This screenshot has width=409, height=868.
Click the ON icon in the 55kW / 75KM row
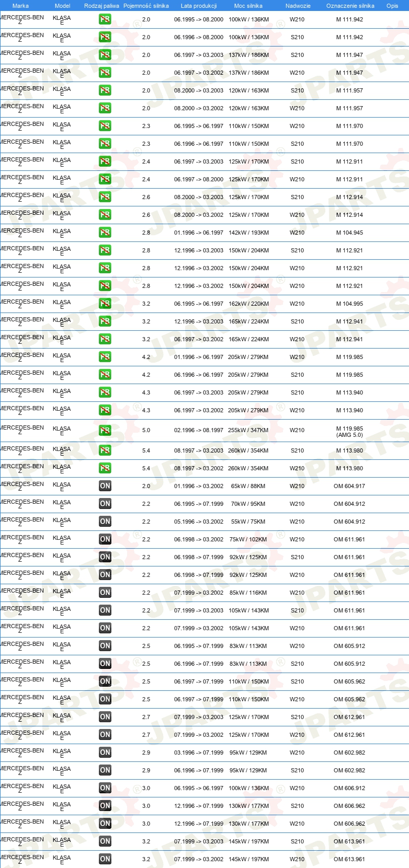[x=105, y=522]
